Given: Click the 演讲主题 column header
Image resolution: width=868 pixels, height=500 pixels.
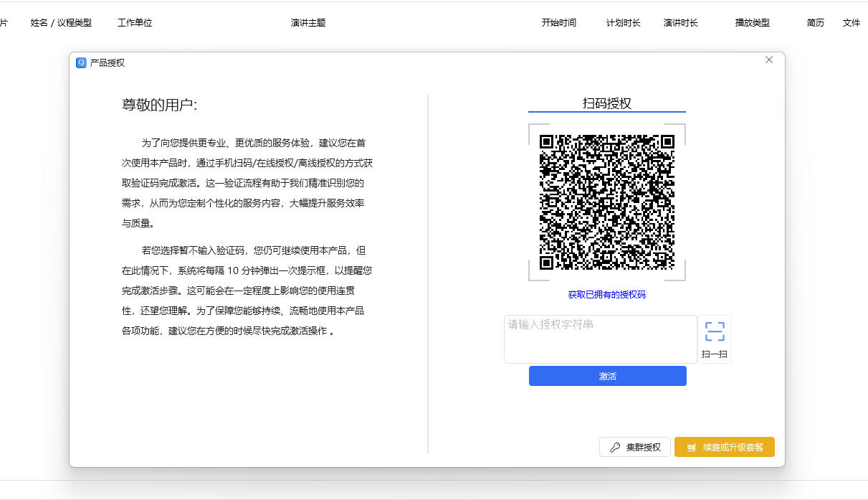Looking at the screenshot, I should tap(308, 23).
